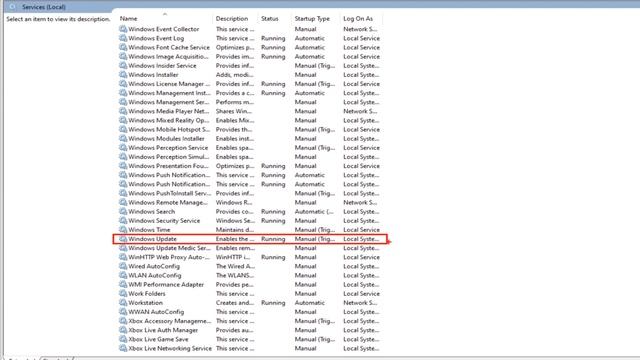
Task: Click 'Select an item to view its description' text
Action: tap(58, 19)
